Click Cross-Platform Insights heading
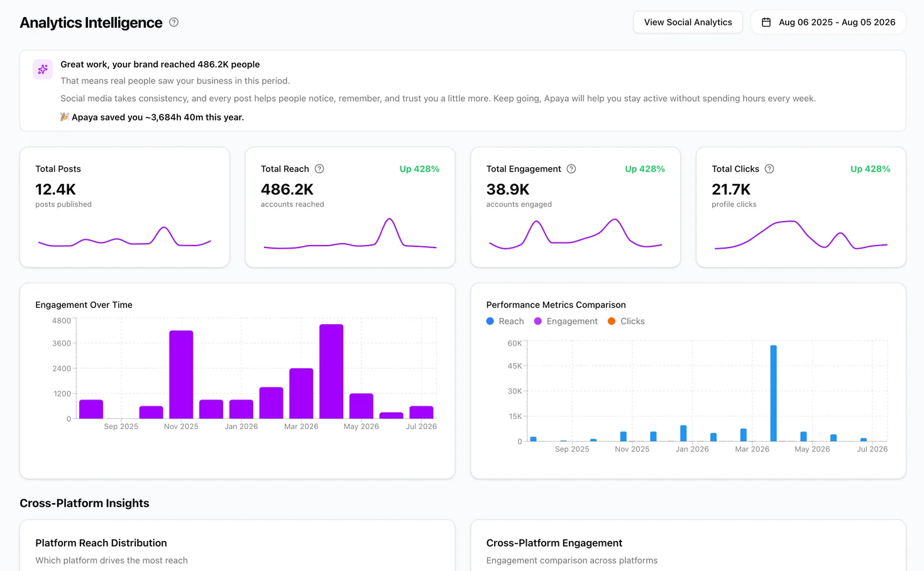Viewport: 924px width, 571px height. click(x=84, y=503)
